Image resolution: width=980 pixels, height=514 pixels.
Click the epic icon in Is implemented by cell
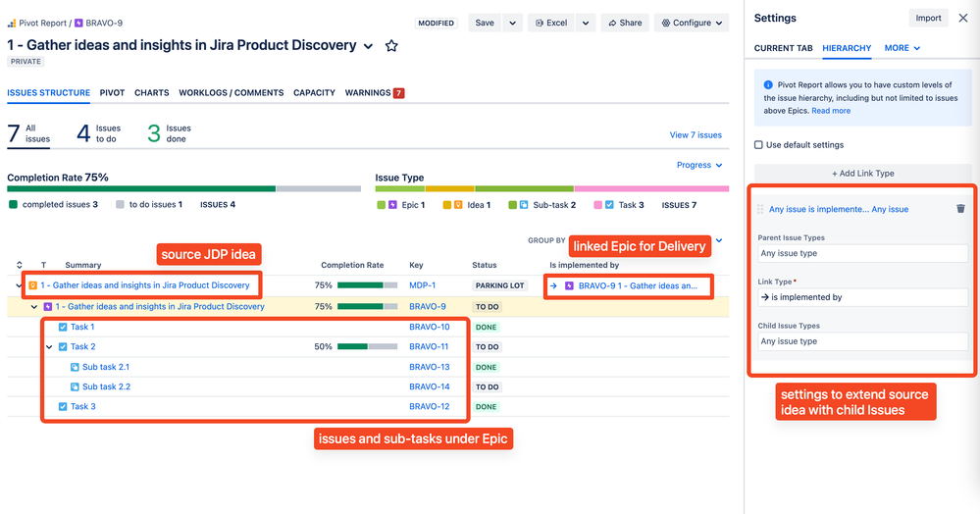[x=569, y=285]
